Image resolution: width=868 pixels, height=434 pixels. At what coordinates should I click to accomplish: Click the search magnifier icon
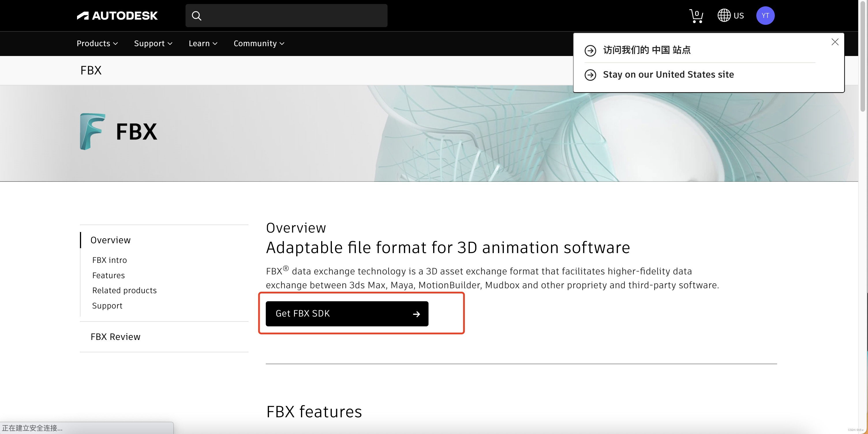pos(197,16)
